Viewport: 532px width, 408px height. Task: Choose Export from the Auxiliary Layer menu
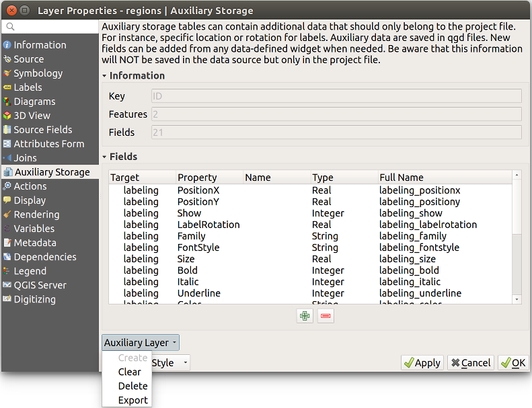point(132,400)
